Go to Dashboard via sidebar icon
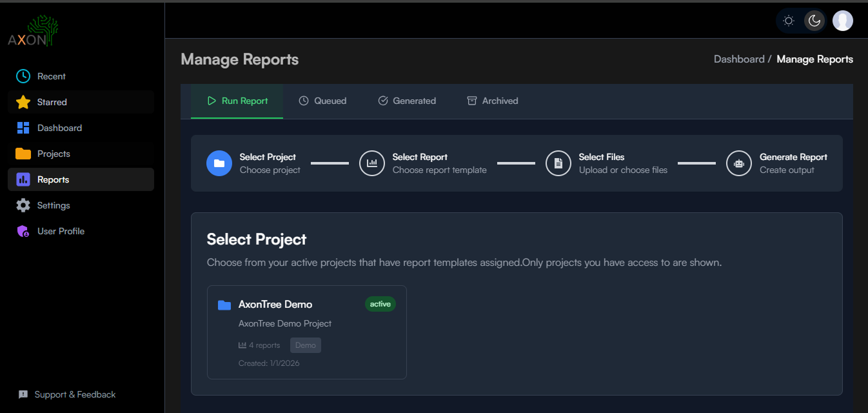868x413 pixels. coord(23,128)
